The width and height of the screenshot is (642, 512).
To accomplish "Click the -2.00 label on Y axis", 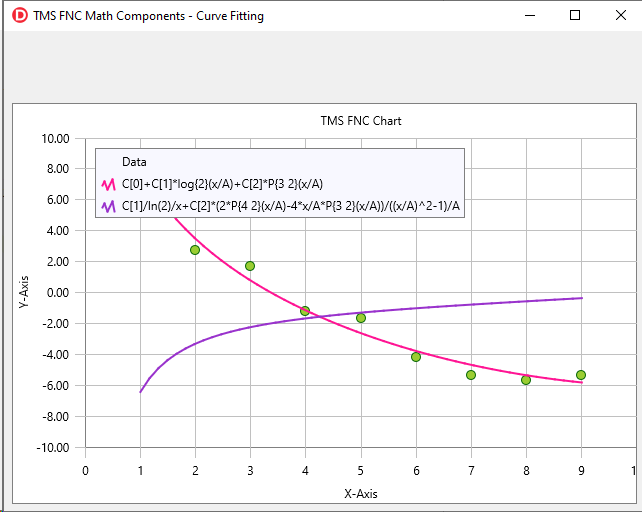I will coord(56,324).
